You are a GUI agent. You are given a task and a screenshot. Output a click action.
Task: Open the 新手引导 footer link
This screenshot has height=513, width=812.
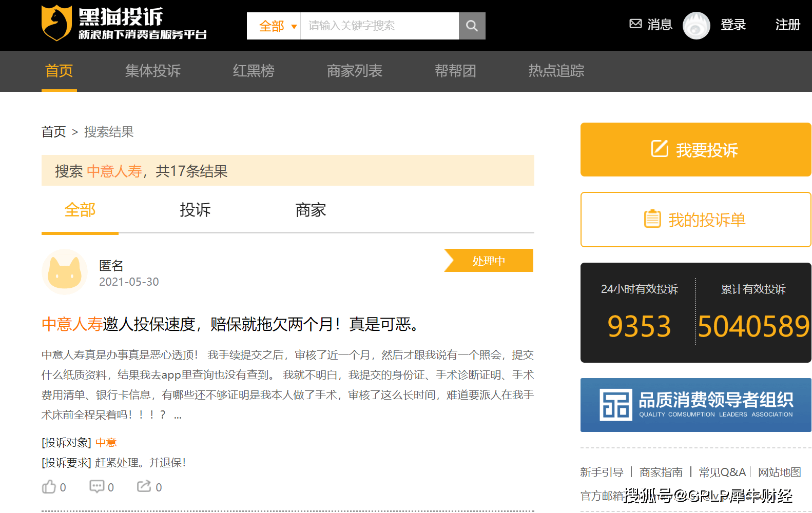tap(602, 472)
